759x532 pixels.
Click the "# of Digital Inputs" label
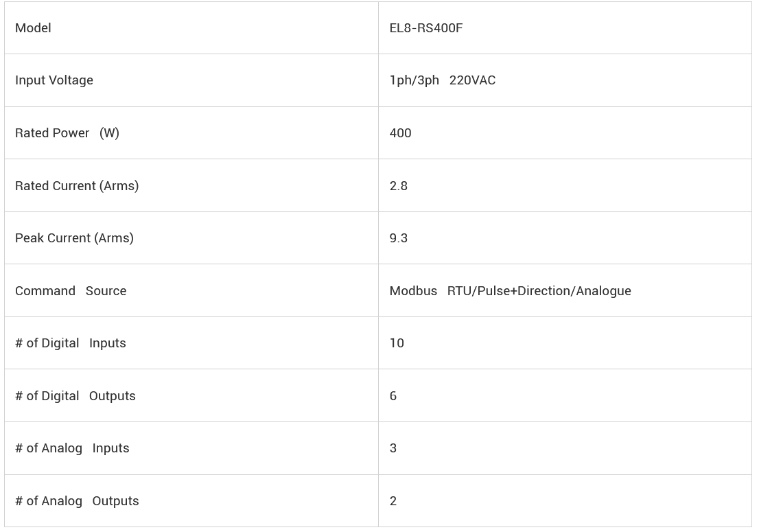pos(71,343)
